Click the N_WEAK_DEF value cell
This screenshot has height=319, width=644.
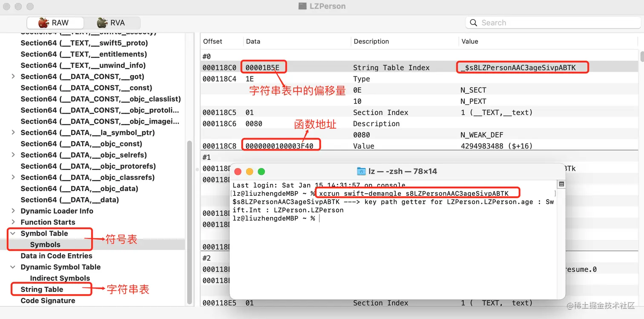coord(482,135)
